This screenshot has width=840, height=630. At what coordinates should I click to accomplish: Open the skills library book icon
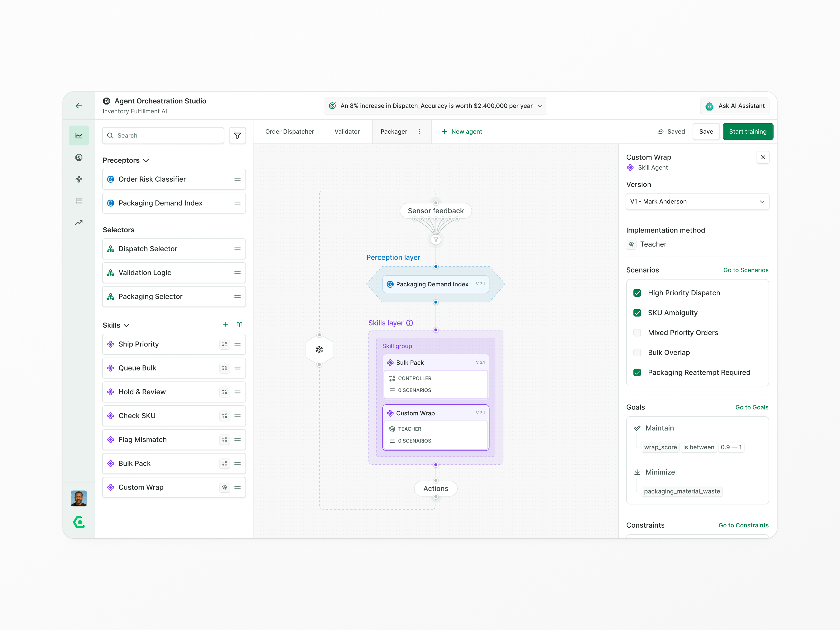click(x=239, y=324)
